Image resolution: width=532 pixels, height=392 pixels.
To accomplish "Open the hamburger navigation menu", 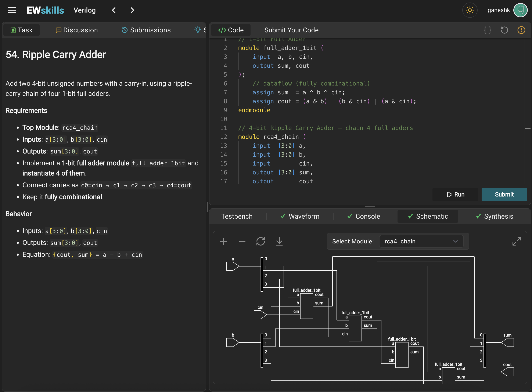I will coord(12,10).
